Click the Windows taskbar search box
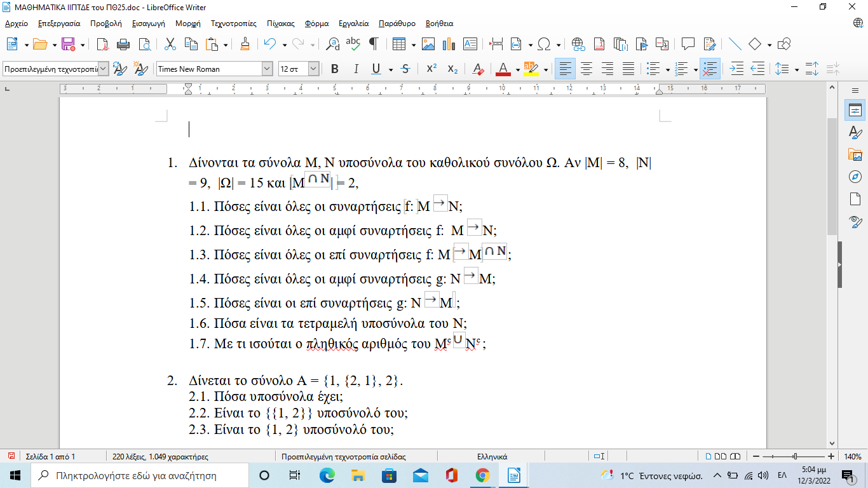This screenshot has height=488, width=868. 140,475
